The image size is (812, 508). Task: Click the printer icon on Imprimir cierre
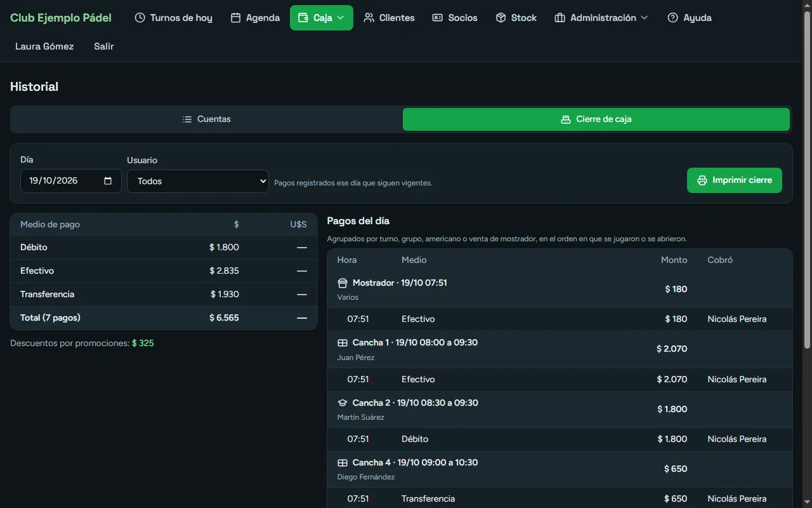click(702, 180)
